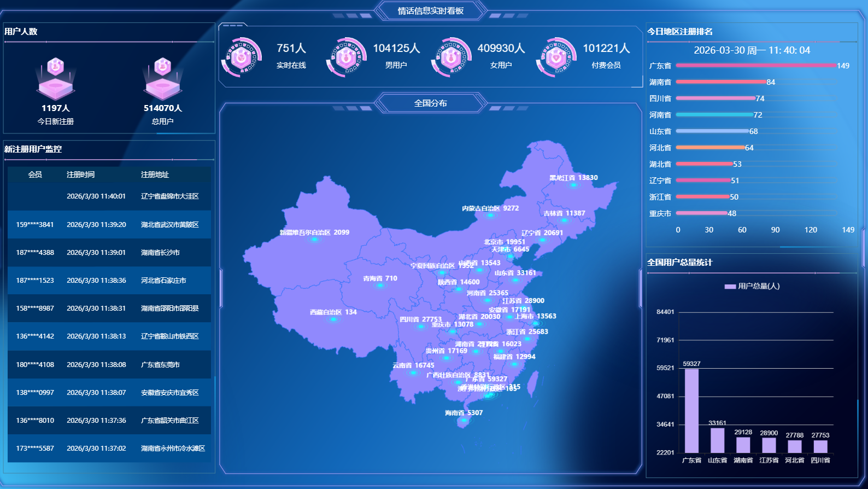This screenshot has height=489, width=868.
Task: Click the real-time online users gauge icon
Action: point(241,57)
